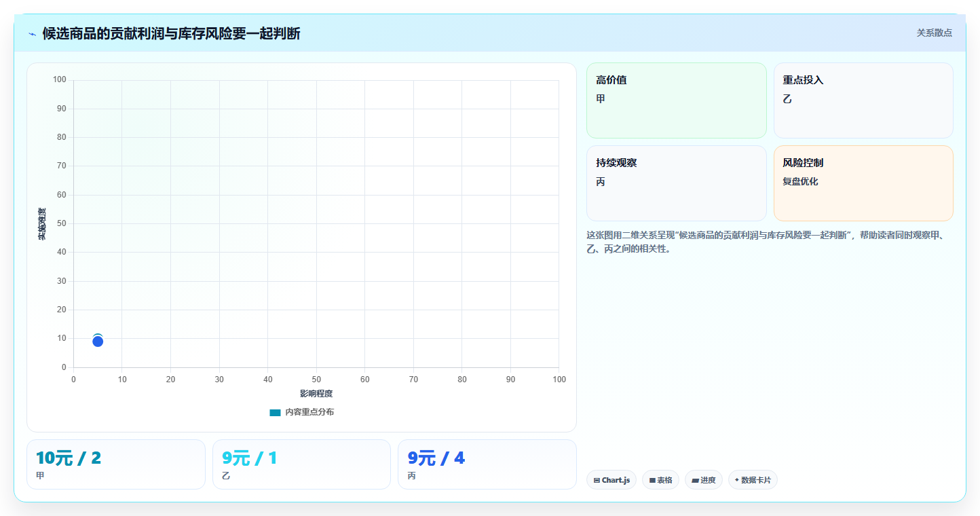This screenshot has width=980, height=516.
Task: Click the dark blue scatter point
Action: click(x=98, y=342)
